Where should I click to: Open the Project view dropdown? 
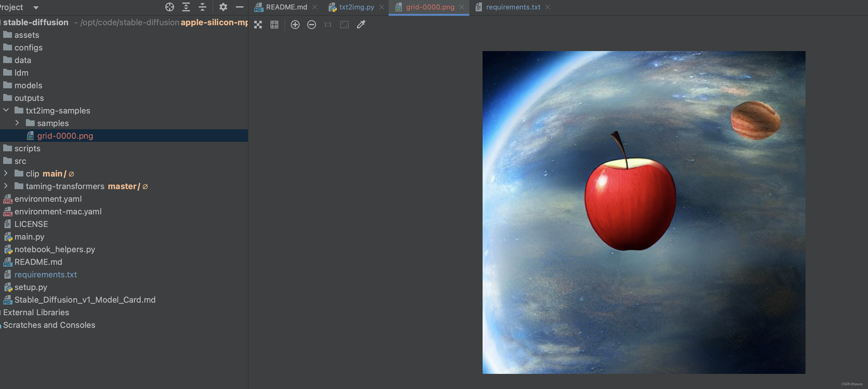tap(36, 7)
